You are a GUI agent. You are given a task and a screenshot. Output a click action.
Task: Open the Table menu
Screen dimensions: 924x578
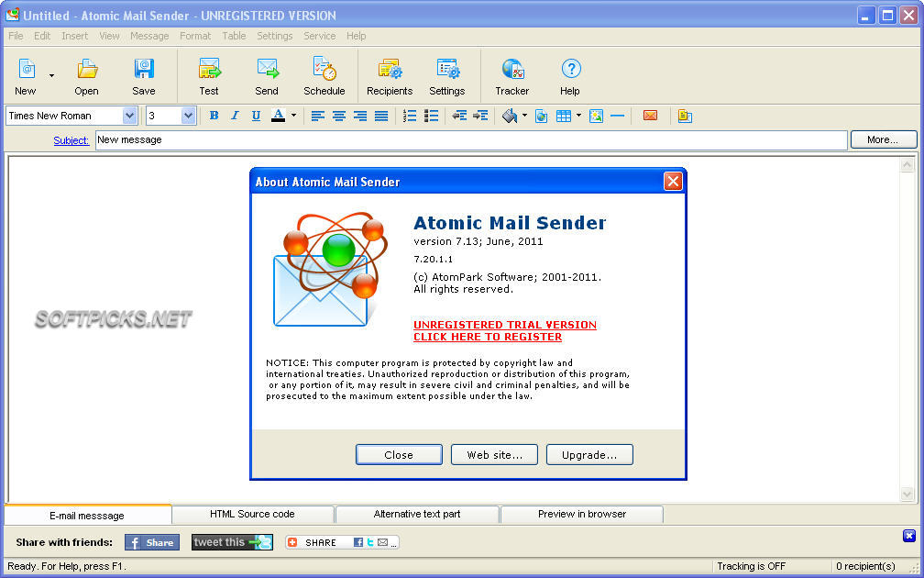tap(234, 36)
